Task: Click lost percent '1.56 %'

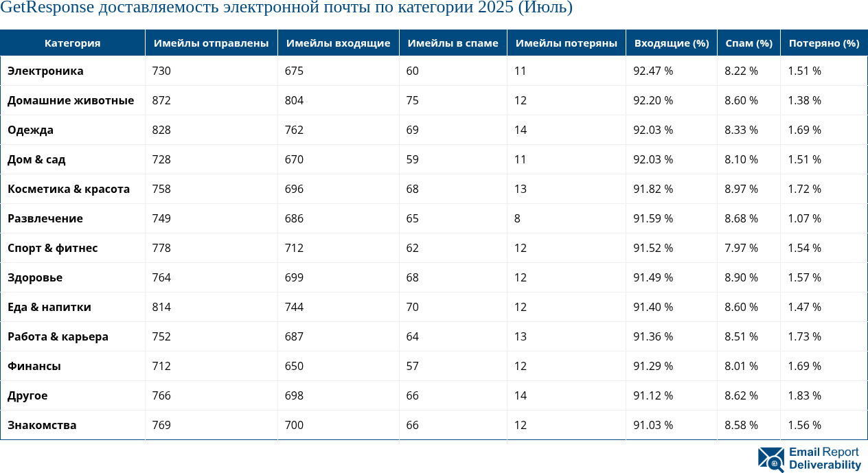Action: (805, 425)
